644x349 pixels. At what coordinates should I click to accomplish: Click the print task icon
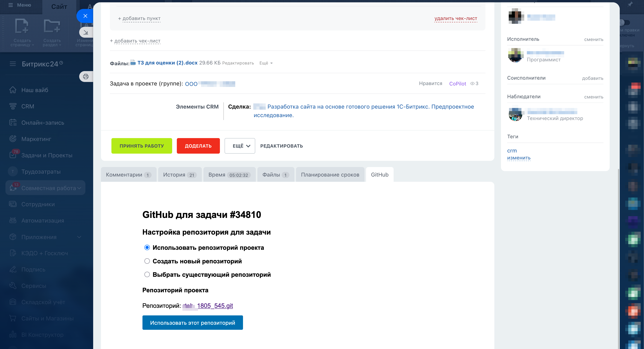[x=86, y=77]
